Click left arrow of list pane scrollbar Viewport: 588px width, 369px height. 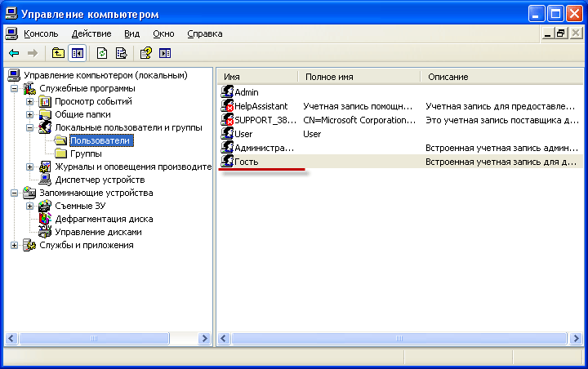tap(224, 338)
